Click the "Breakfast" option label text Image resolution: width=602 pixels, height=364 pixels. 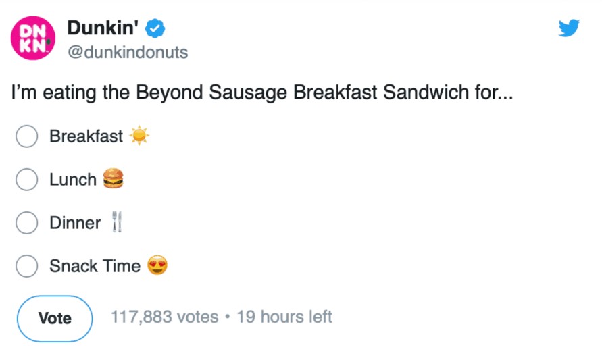point(86,136)
